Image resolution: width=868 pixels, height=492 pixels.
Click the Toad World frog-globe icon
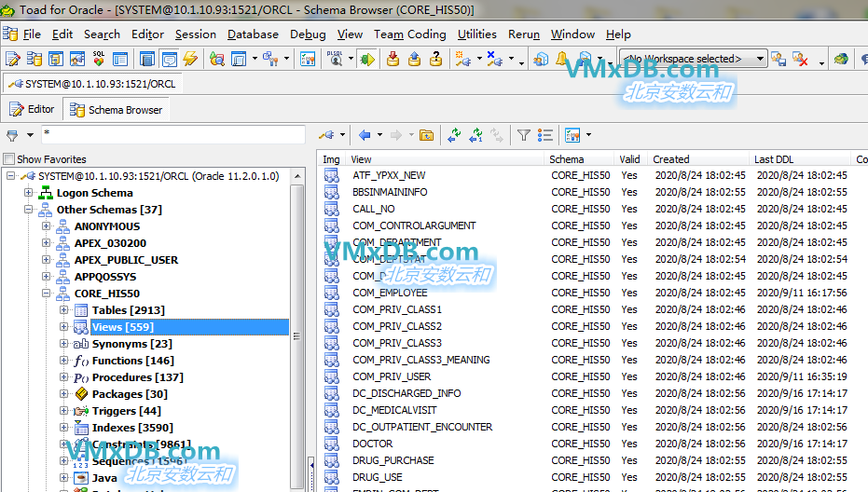(x=841, y=59)
